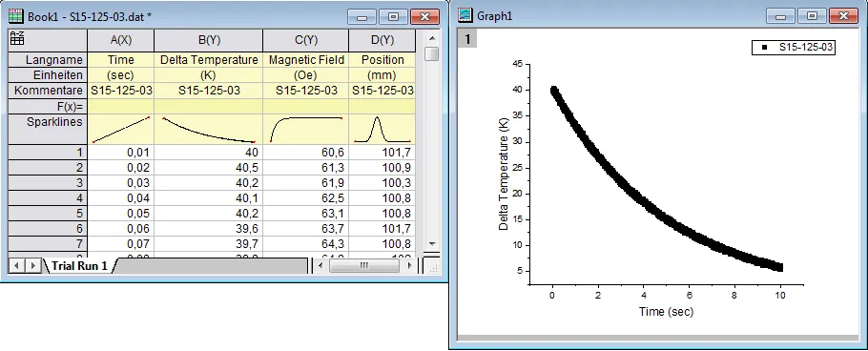
Task: Click the select-all grid icon in worksheet corner
Action: 17,38
